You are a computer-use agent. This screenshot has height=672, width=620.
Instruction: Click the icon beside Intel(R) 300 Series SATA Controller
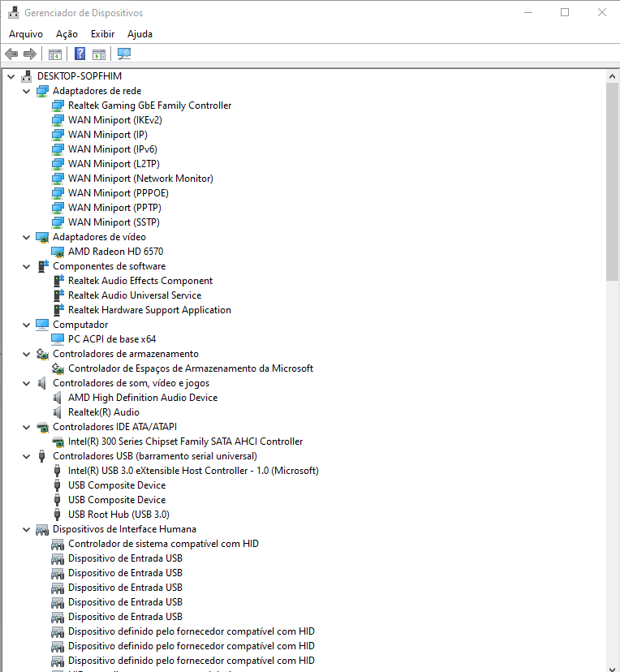58,442
